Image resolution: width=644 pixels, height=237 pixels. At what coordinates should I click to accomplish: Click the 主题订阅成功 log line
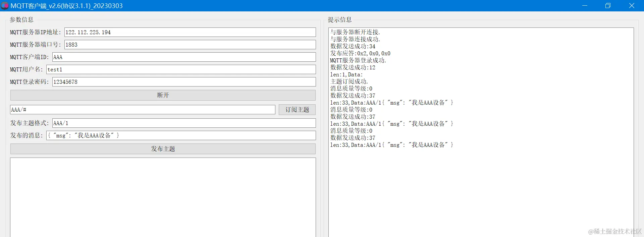coord(349,81)
